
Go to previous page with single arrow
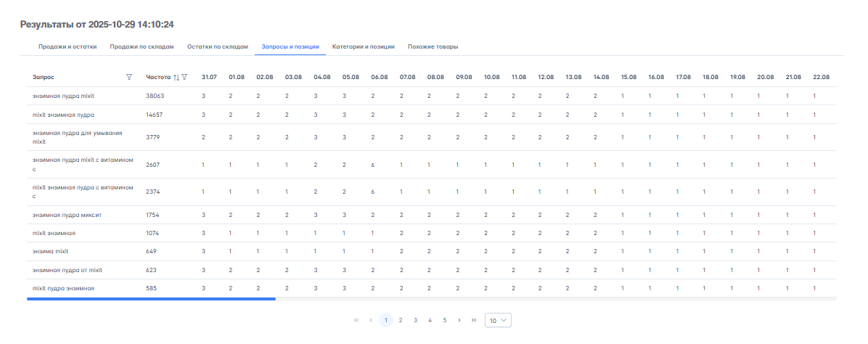tap(371, 320)
